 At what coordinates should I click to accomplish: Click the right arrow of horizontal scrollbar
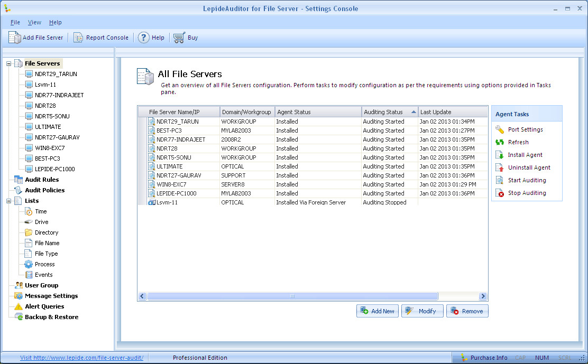483,296
